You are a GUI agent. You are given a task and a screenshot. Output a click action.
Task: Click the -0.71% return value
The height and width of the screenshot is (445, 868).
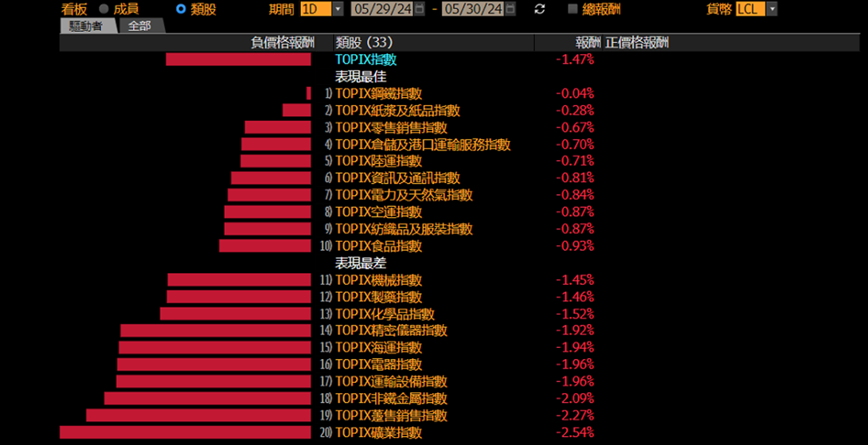pos(575,161)
